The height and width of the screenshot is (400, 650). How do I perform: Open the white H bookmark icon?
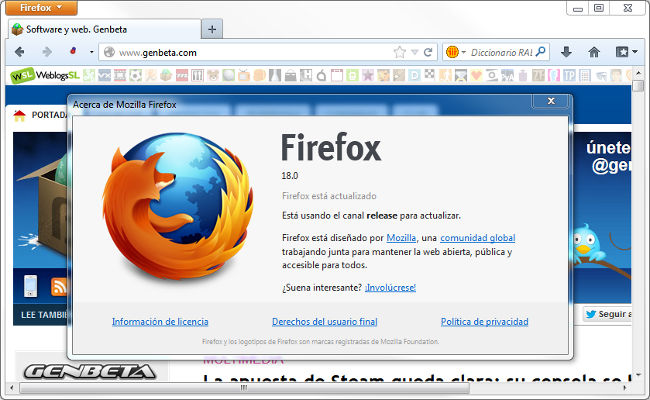(x=306, y=75)
